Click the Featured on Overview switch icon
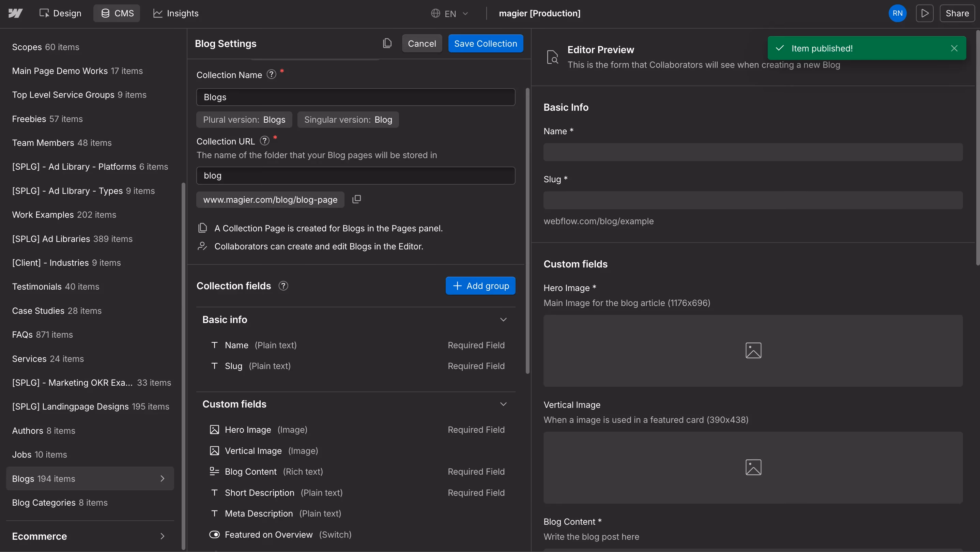The image size is (980, 552). pos(214,535)
